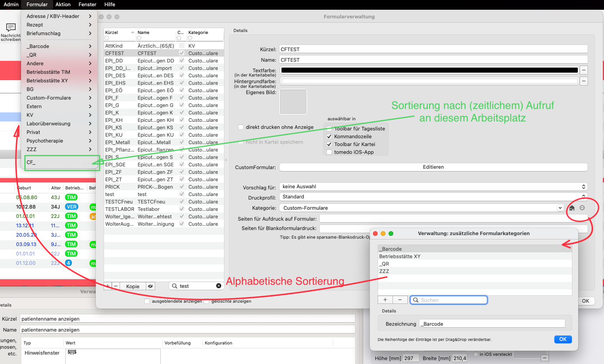
Task: Uncheck the Kommandozeile checkbox
Action: 329,136
